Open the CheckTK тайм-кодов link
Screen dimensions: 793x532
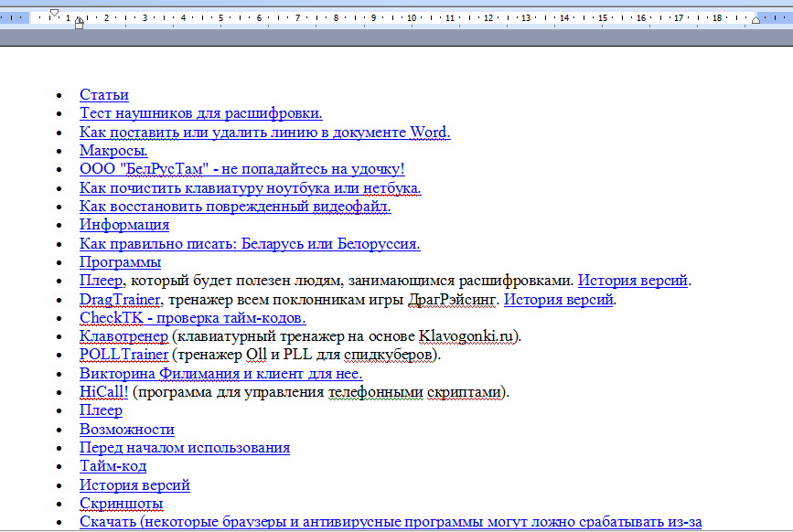pyautogui.click(x=192, y=318)
